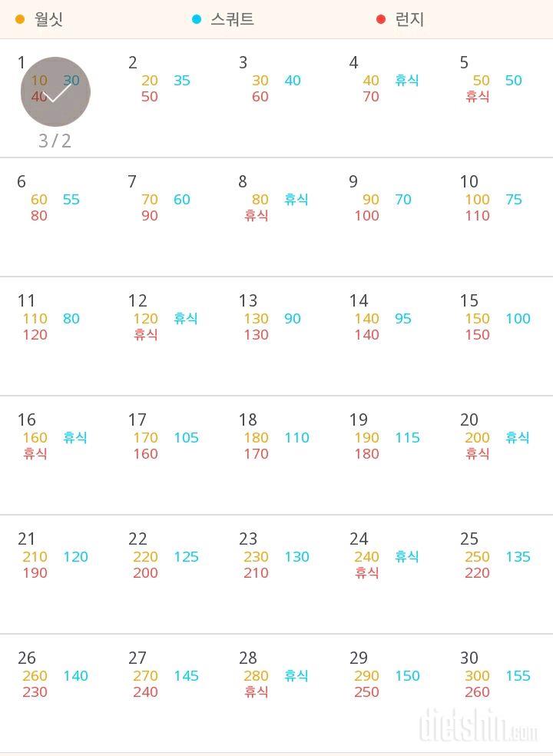The image size is (553, 756).
Task: Open day 20 rest day entry
Action: (498, 456)
